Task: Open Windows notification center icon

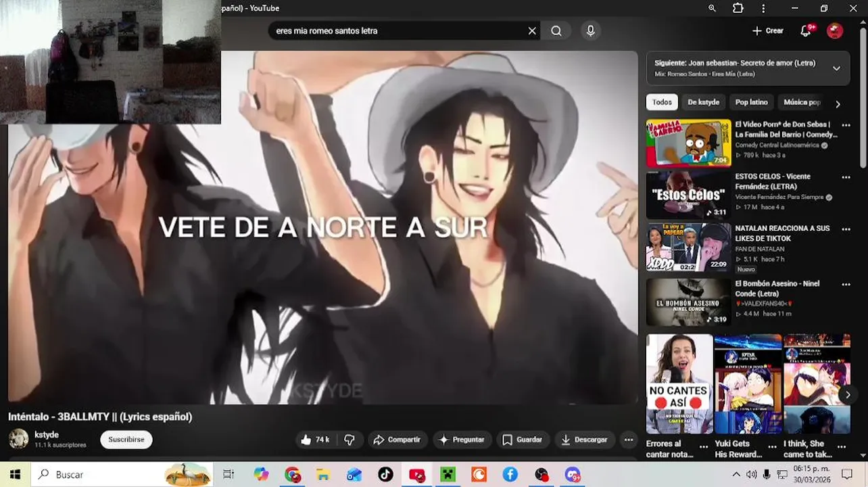Action: click(847, 475)
